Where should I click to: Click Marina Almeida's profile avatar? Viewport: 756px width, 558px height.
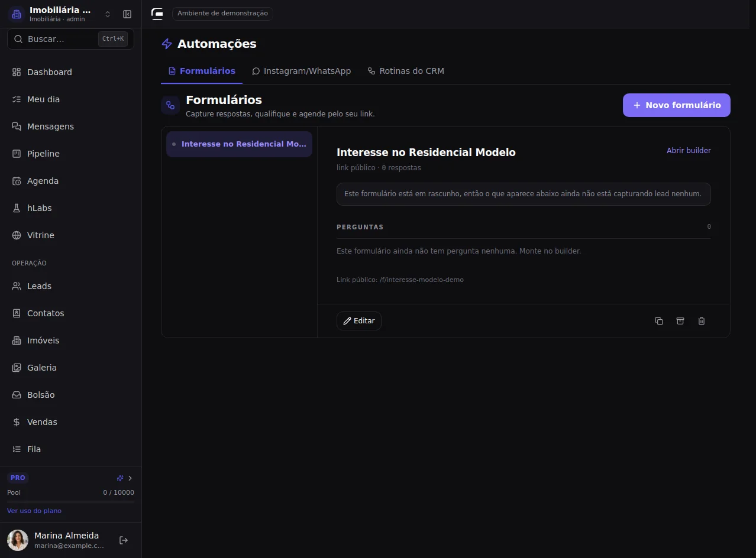point(18,540)
